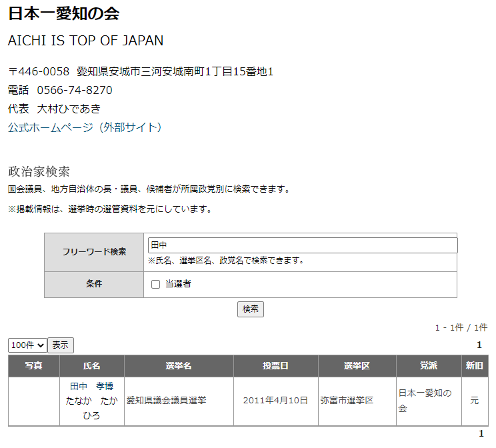Click the 選挙区 column header
Image resolution: width=496 pixels, height=448 pixels.
357,366
